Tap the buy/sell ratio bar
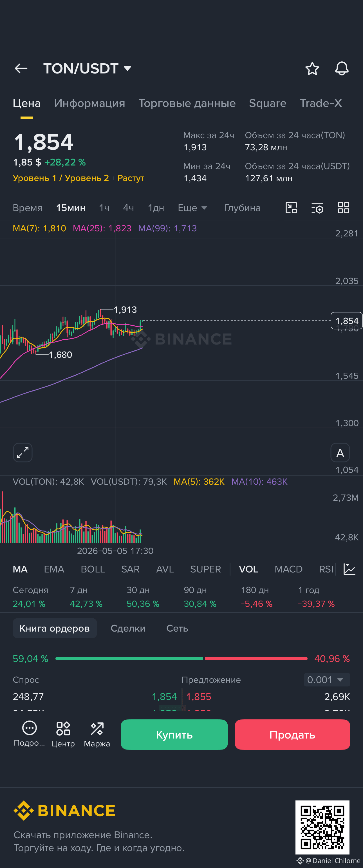 point(181,658)
